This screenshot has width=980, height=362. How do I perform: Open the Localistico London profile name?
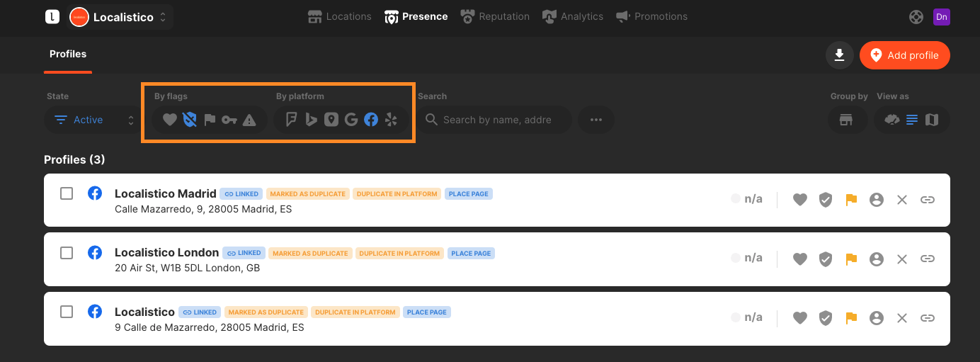click(167, 252)
